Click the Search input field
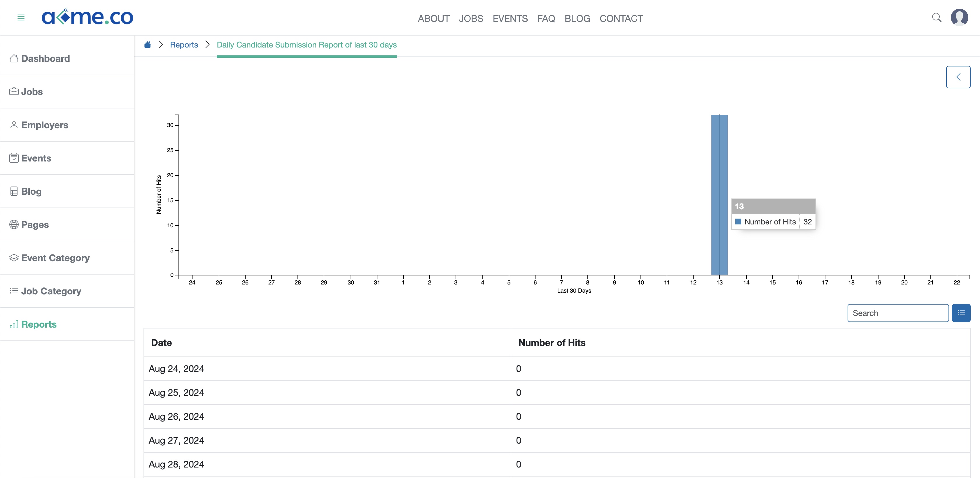 pyautogui.click(x=898, y=313)
